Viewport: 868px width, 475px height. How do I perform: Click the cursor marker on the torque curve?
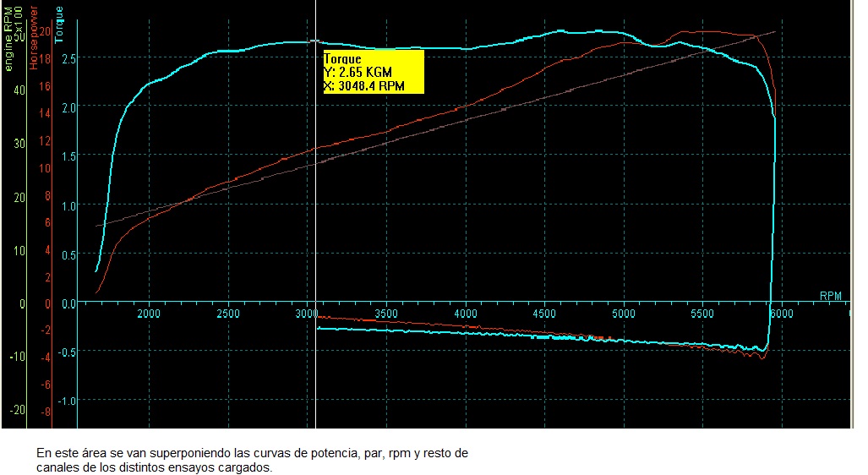pyautogui.click(x=315, y=41)
